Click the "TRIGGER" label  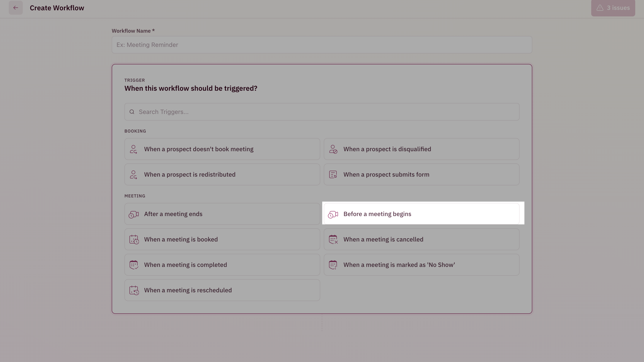(134, 80)
